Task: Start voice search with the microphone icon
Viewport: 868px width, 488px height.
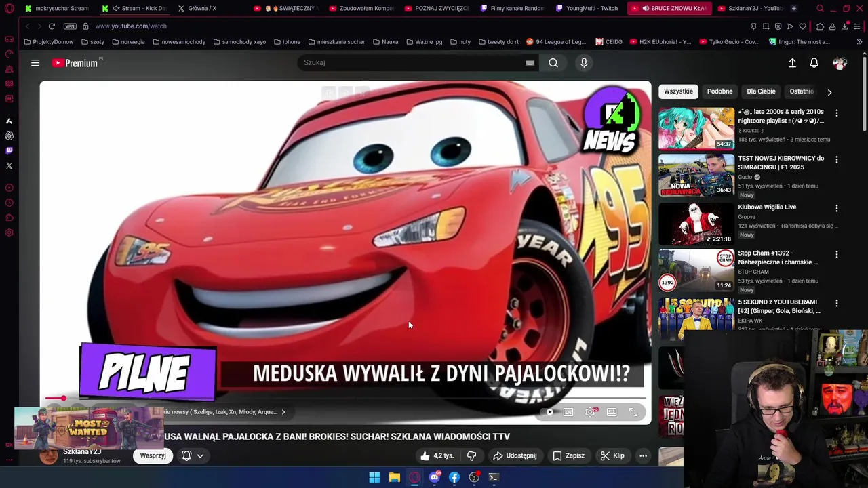Action: 584,63
